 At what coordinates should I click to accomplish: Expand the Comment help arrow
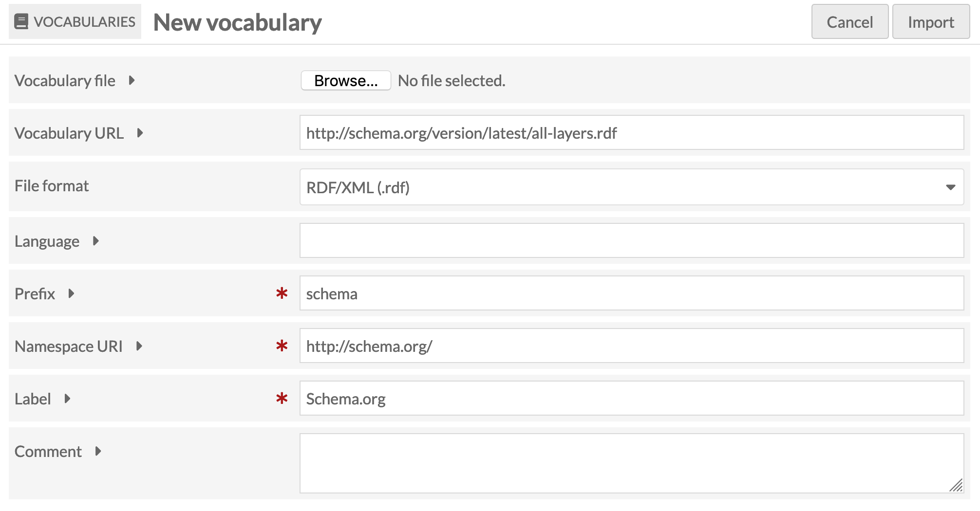coord(98,451)
